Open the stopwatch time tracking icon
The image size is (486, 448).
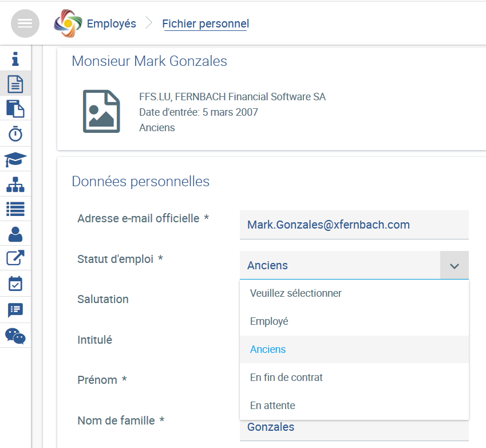click(15, 133)
